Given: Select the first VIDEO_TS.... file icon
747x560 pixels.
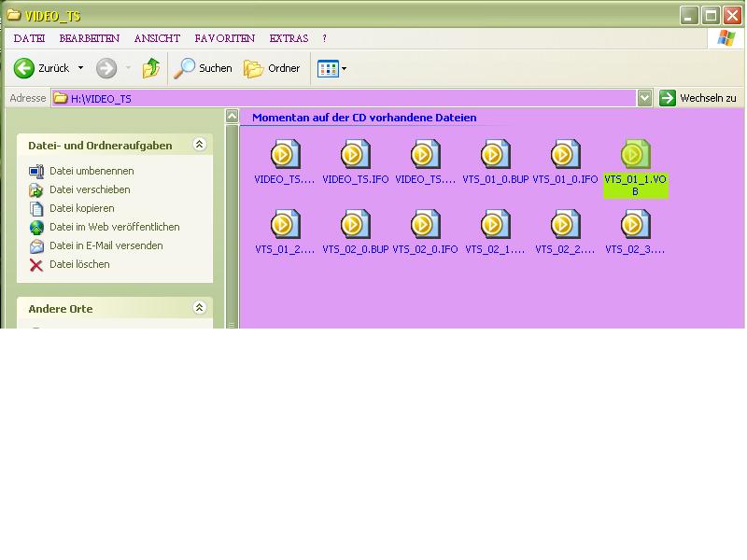Looking at the screenshot, I should click(x=285, y=154).
